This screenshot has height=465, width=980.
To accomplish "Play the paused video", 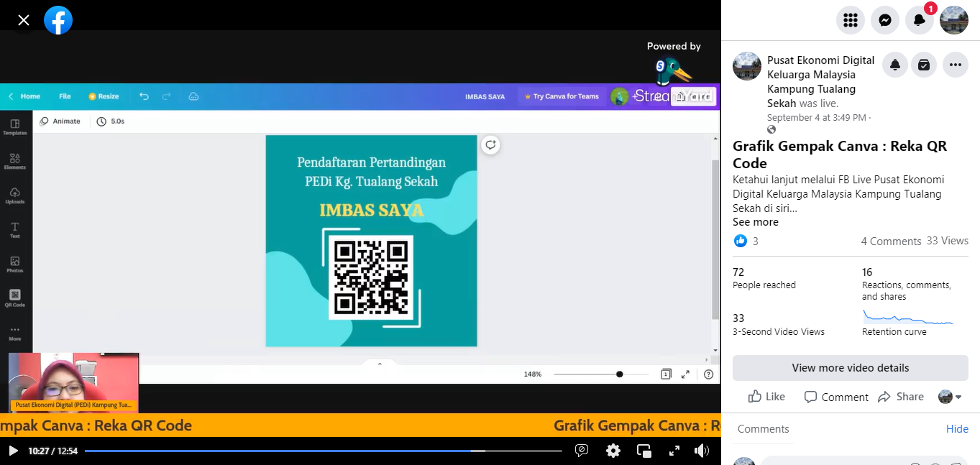I will [13, 451].
